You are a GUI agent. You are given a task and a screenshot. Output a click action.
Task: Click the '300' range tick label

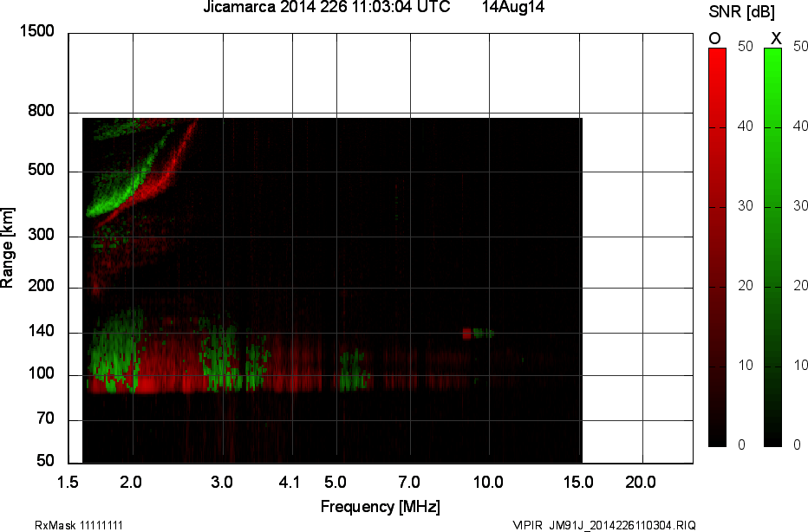click(41, 235)
